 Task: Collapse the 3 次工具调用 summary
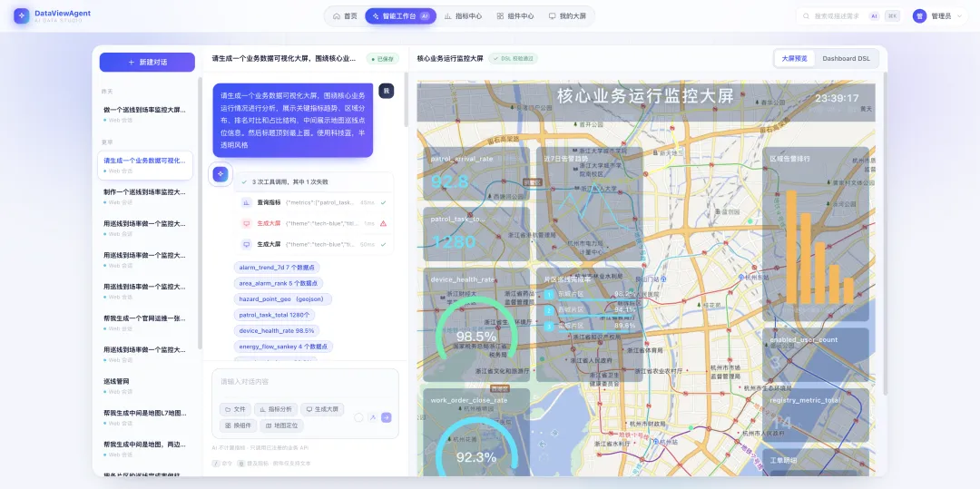click(314, 181)
